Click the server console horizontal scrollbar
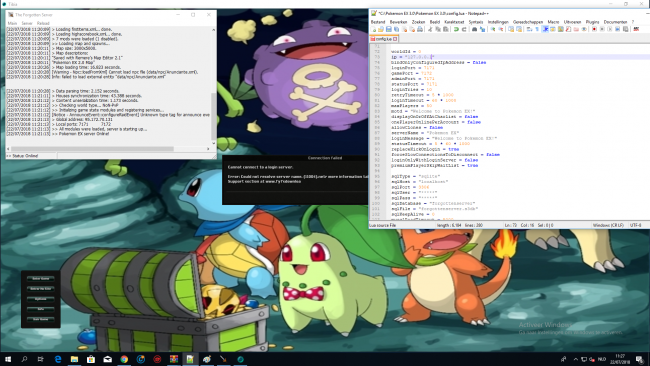The width and height of the screenshot is (650, 366). [x=92, y=148]
